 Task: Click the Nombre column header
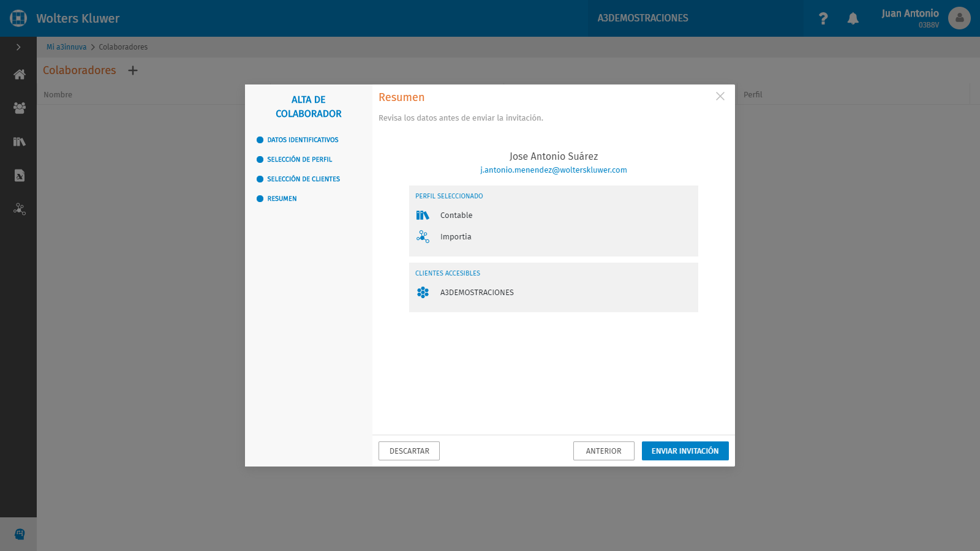tap(58, 95)
